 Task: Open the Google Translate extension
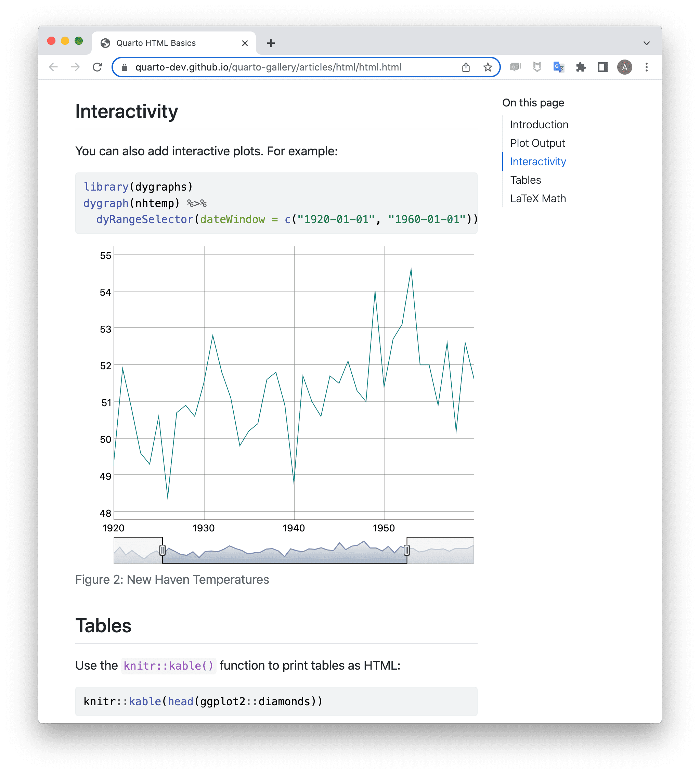558,67
